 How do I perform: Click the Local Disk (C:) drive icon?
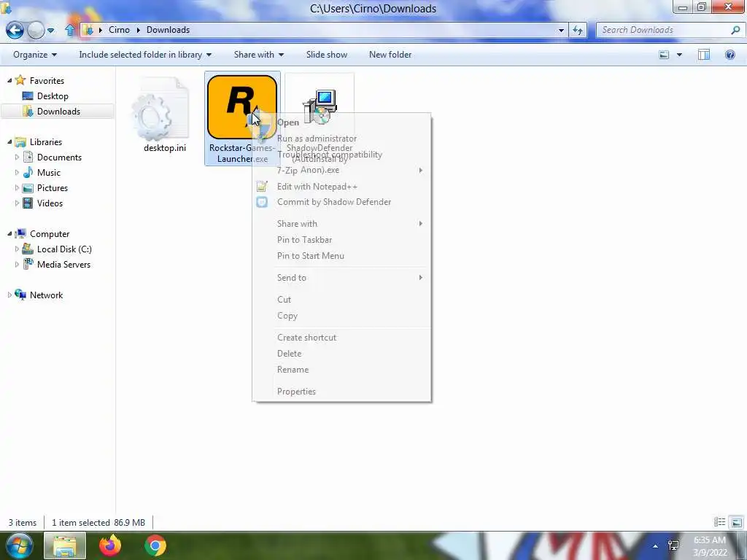click(x=28, y=249)
